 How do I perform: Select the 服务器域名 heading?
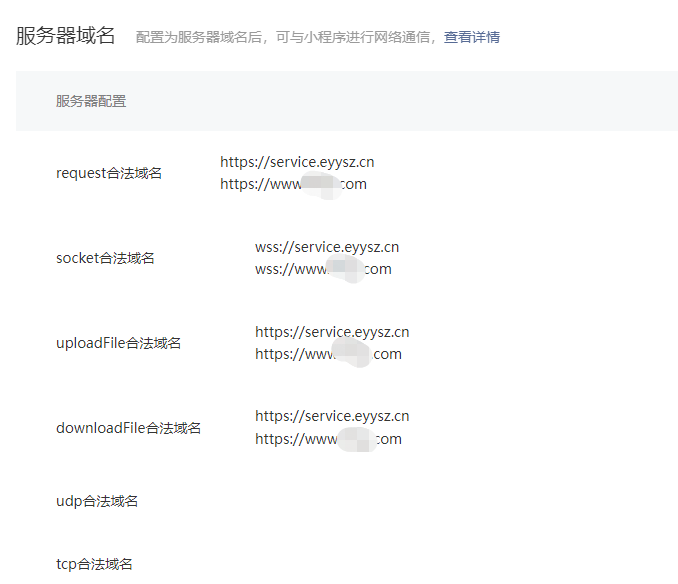(x=65, y=35)
